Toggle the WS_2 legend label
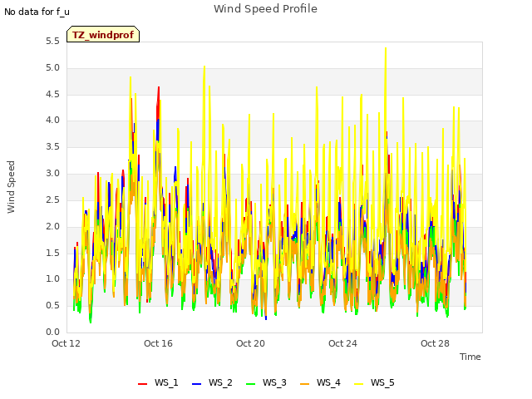 pos(220,382)
